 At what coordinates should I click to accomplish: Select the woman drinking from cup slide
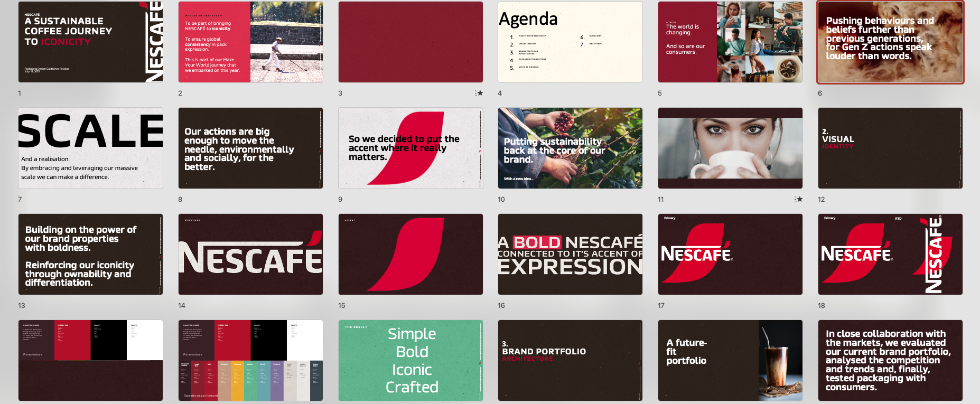[x=731, y=148]
